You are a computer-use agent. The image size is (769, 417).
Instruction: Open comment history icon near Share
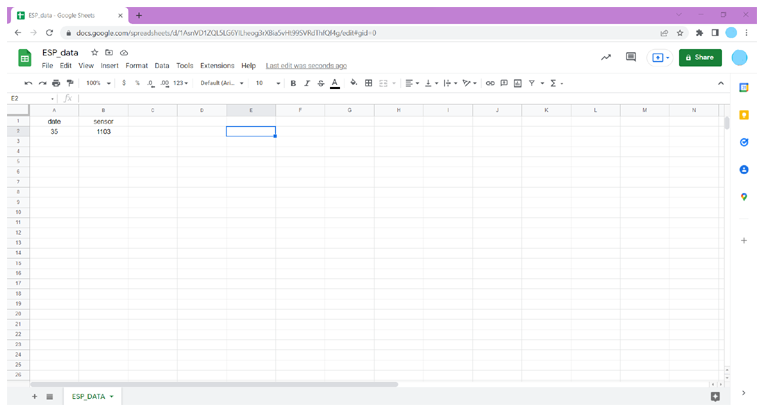tap(631, 58)
